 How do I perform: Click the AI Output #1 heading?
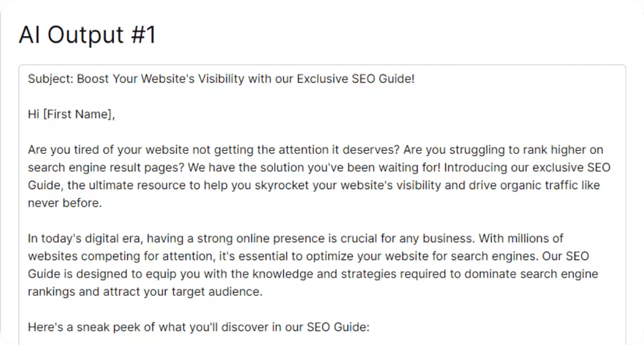point(88,35)
